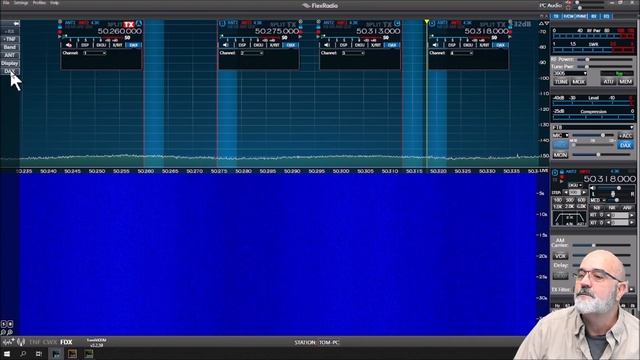640x360 pixels.
Task: Click the DAX tab on slice 50.313.000
Action: click(x=392, y=45)
